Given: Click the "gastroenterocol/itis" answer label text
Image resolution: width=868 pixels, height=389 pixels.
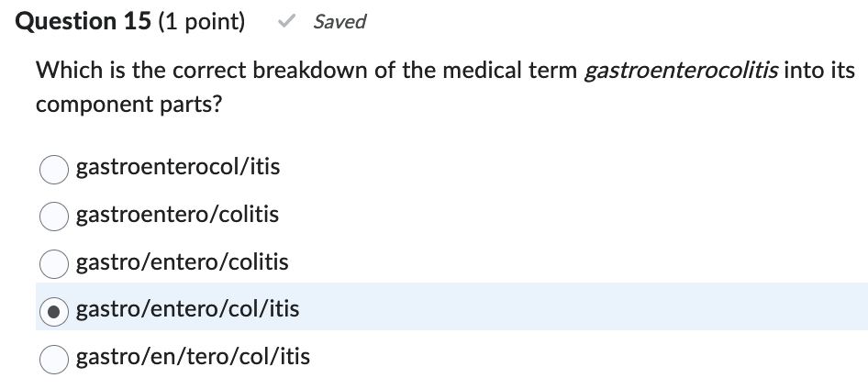Looking at the screenshot, I should (178, 167).
